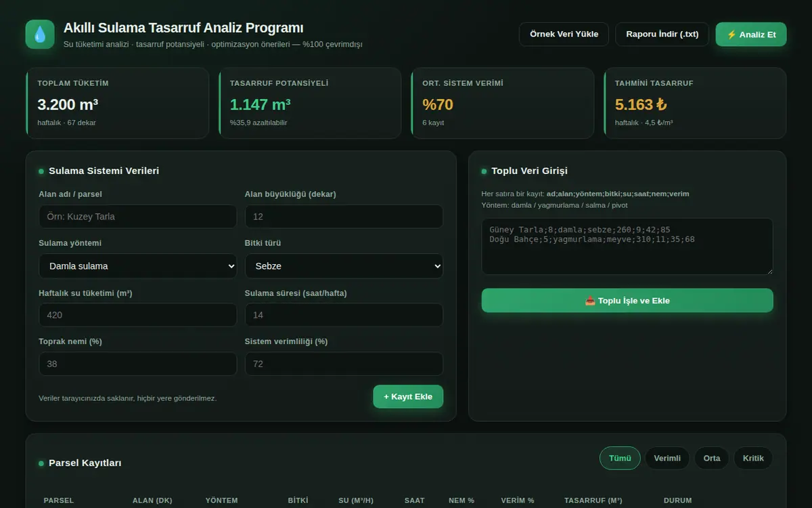Click the Tasarruf Potansiyeli stat card
The image size is (812, 508).
click(x=310, y=103)
